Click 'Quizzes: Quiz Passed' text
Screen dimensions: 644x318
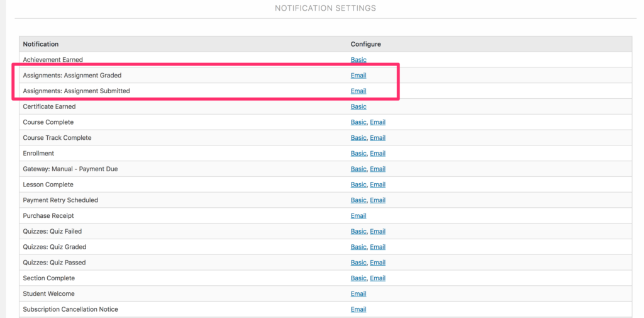pyautogui.click(x=54, y=263)
